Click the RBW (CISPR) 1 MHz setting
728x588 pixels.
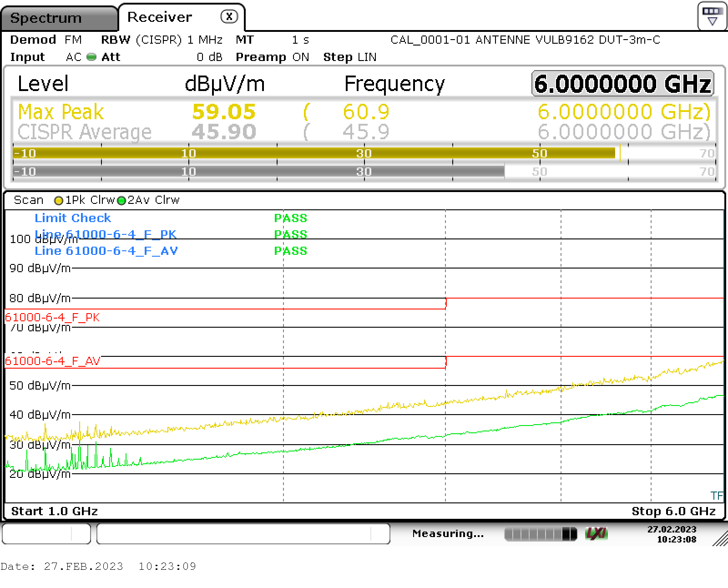tap(162, 40)
